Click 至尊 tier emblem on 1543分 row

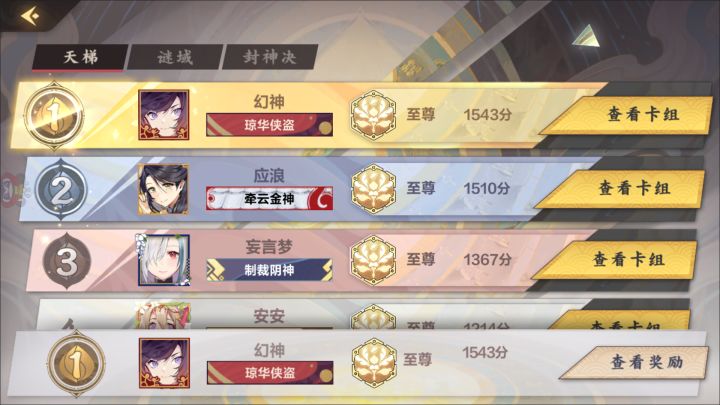click(373, 115)
